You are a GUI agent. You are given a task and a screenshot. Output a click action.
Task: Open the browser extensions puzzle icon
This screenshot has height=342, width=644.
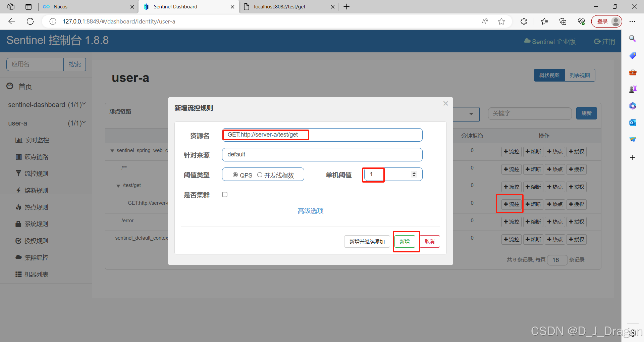click(x=524, y=21)
